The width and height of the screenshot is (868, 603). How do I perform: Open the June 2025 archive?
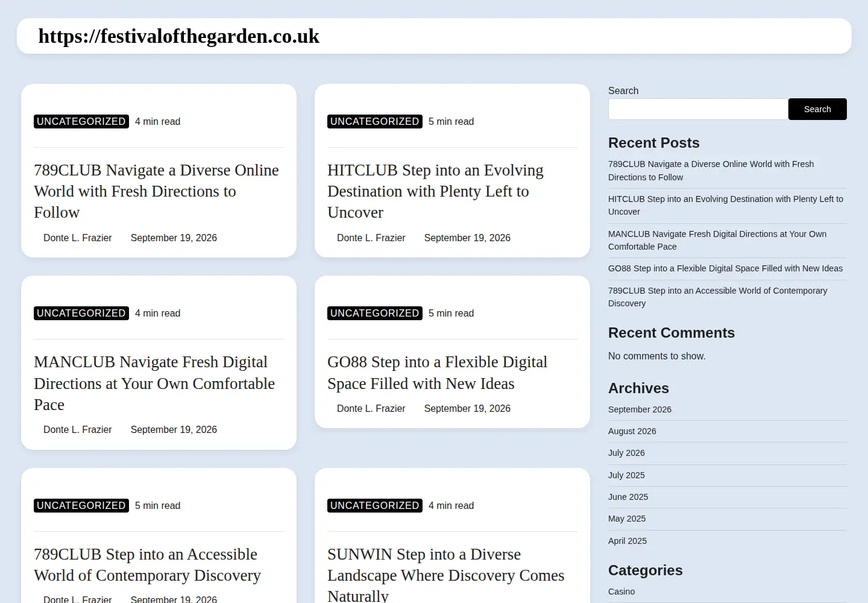coord(628,497)
